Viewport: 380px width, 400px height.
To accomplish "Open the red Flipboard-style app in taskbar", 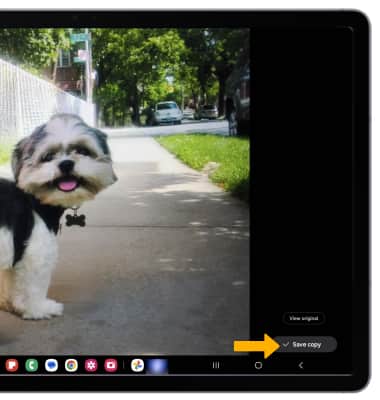I will (x=12, y=365).
